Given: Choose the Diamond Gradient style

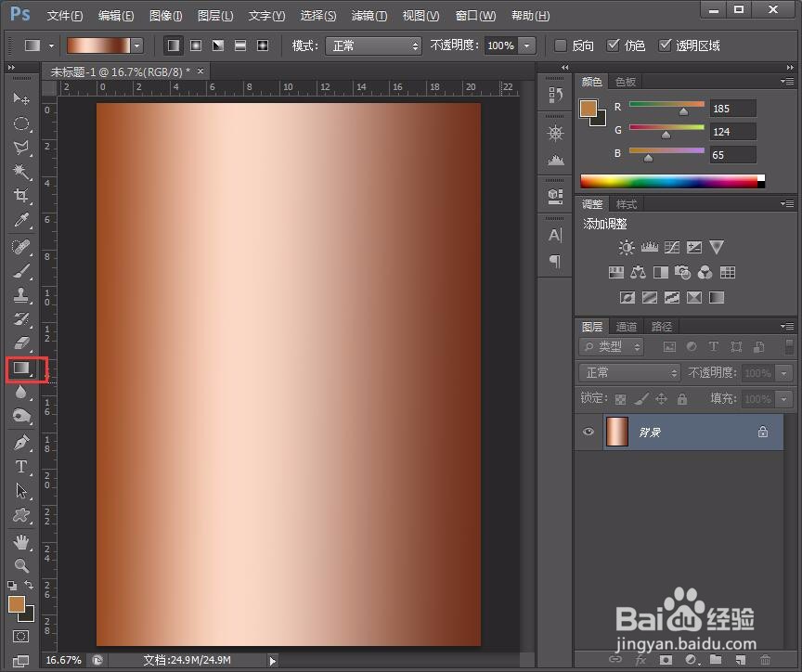Looking at the screenshot, I should [263, 45].
